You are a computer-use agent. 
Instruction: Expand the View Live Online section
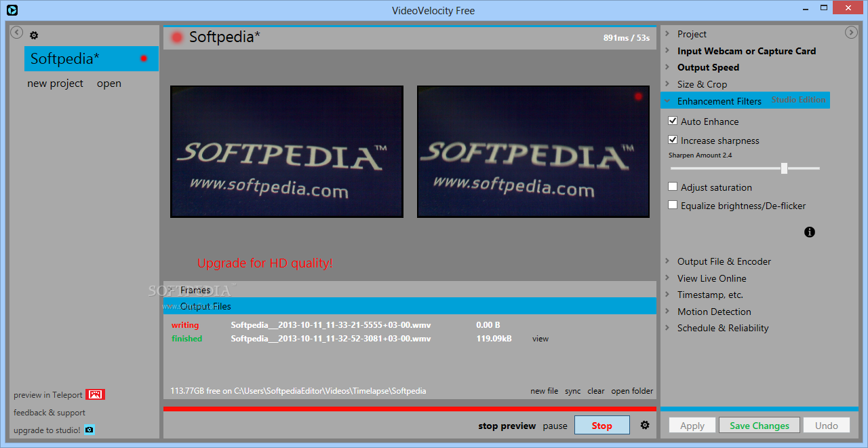coord(711,278)
